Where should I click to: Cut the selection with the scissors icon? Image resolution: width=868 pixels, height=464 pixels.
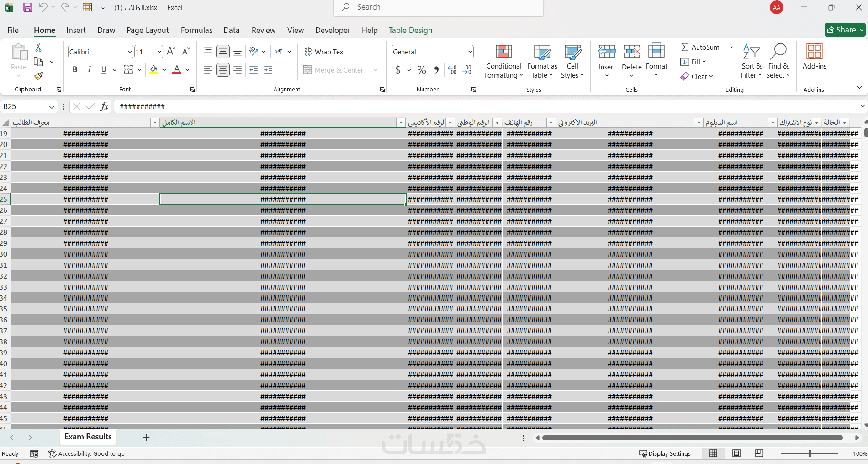[x=38, y=47]
